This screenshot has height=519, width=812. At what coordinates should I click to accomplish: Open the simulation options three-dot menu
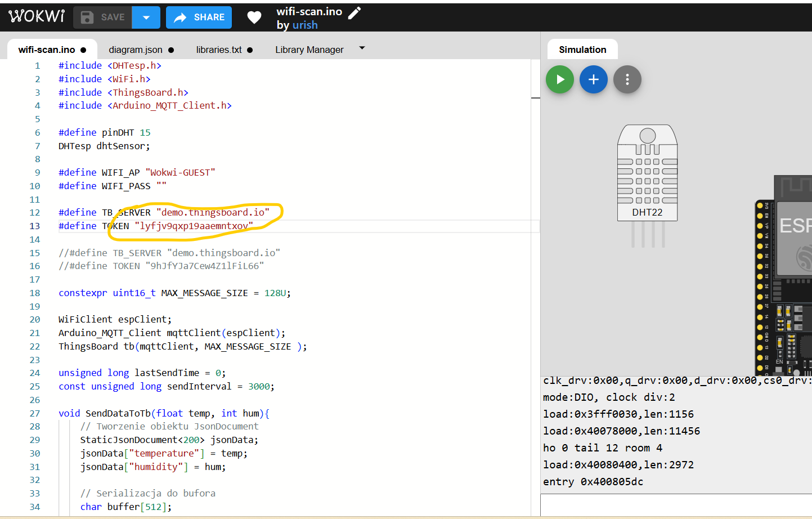coord(627,79)
